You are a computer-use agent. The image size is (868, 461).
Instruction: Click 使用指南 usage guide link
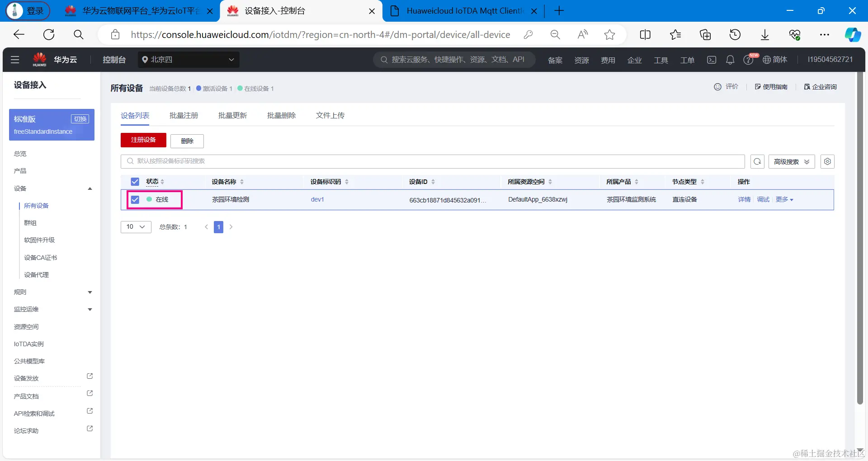coord(771,87)
